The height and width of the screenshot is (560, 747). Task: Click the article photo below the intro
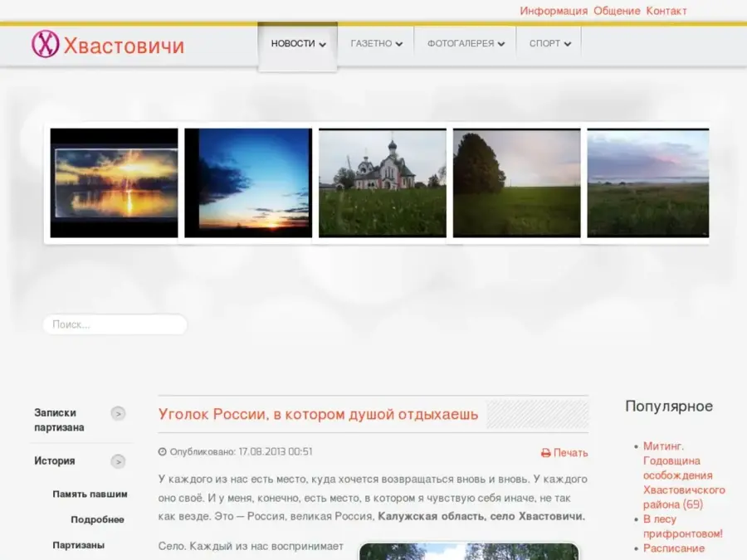click(469, 551)
